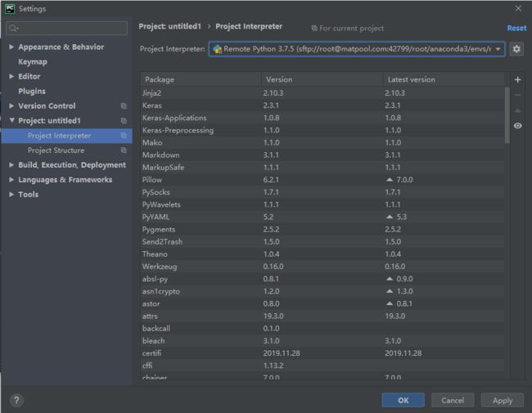Click the PyYAML upgrade arrow indicator
The width and height of the screenshot is (532, 413).
coord(390,217)
